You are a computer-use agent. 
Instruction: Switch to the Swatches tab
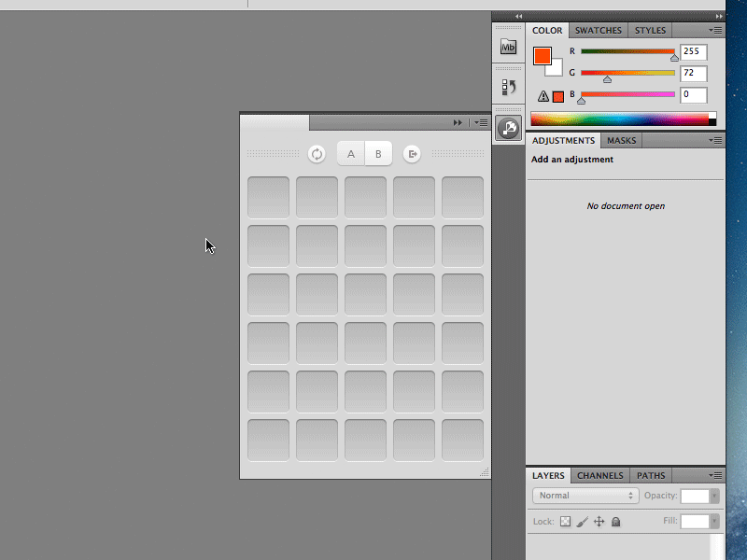[598, 30]
